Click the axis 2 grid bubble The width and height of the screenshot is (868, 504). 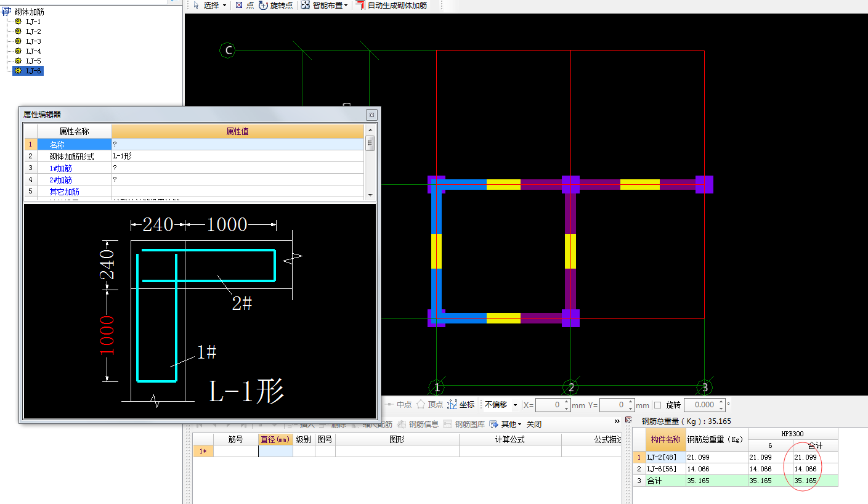571,388
